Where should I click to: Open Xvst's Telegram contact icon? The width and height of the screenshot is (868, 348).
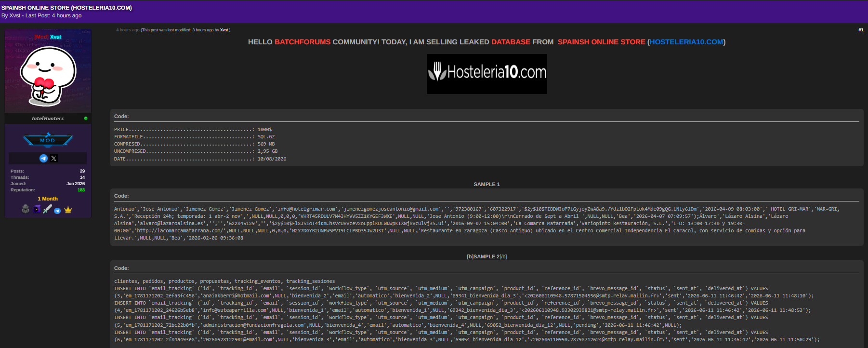pos(43,158)
